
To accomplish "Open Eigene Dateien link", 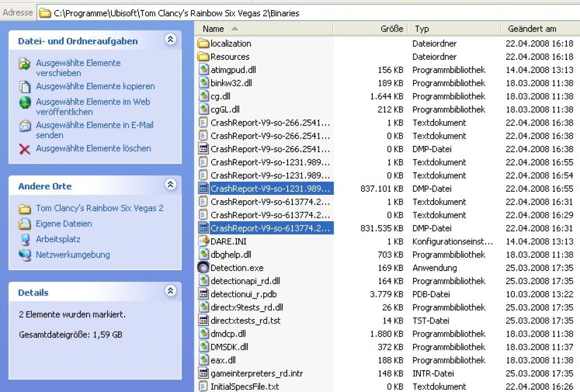I will pyautogui.click(x=64, y=223).
